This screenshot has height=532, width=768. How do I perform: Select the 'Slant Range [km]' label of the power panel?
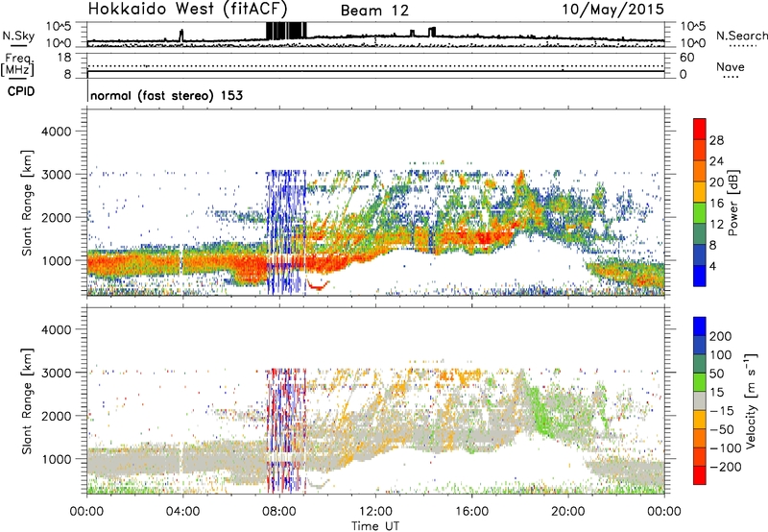[x=27, y=203]
